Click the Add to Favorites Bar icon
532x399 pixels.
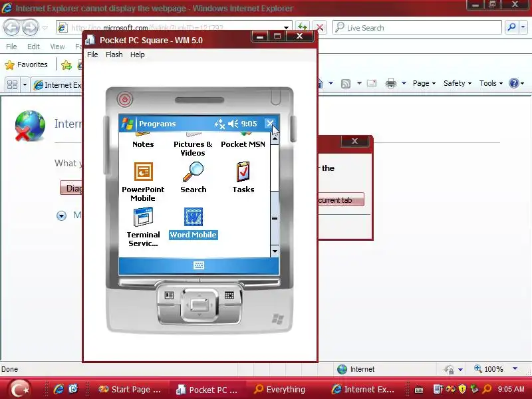point(66,65)
